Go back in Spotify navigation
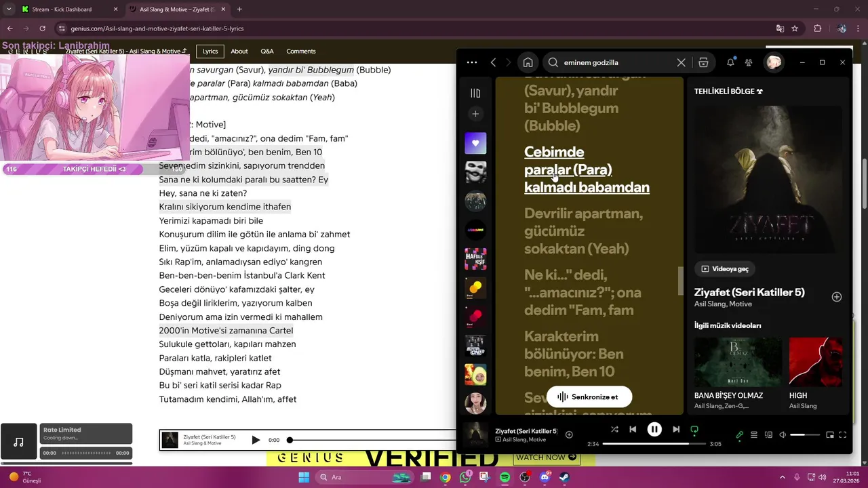 click(x=493, y=62)
